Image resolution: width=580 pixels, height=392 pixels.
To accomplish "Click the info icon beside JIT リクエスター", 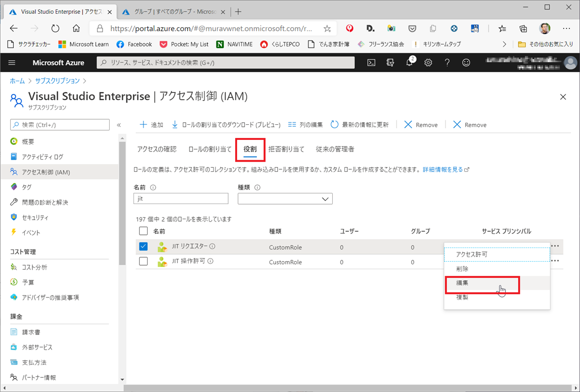I will (x=212, y=247).
